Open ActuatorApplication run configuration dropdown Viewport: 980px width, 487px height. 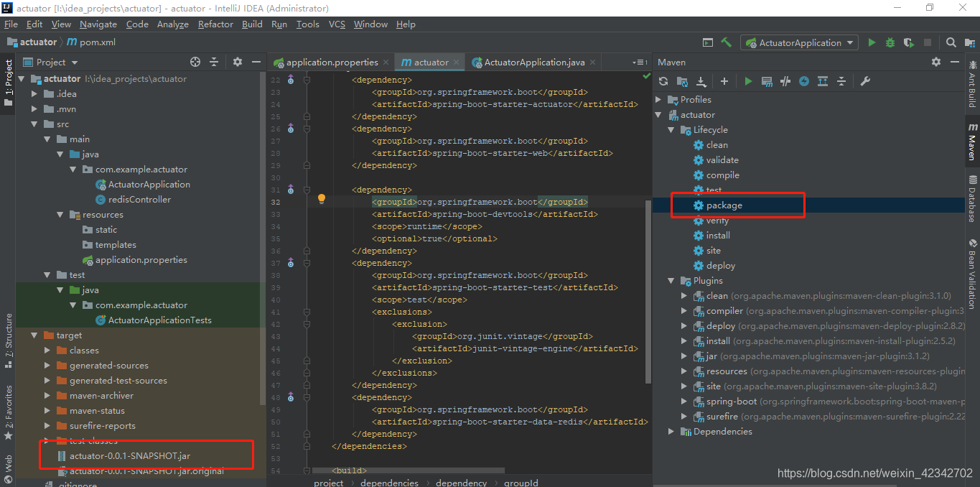point(800,42)
